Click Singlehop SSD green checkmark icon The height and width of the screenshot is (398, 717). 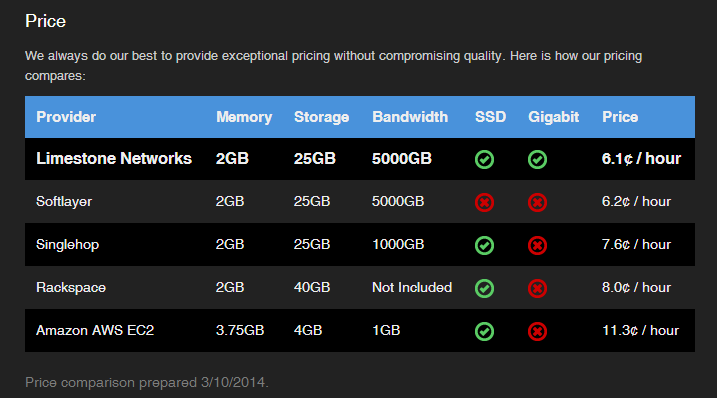pos(484,245)
